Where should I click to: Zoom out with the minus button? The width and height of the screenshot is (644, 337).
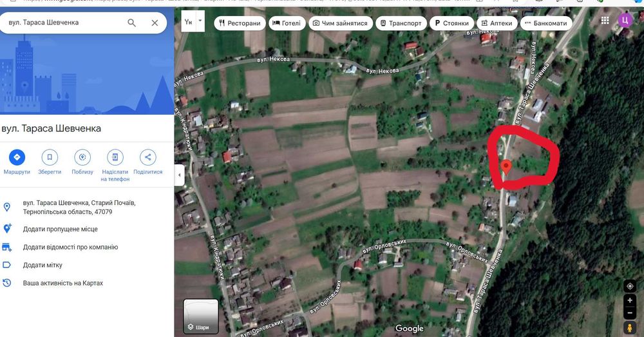[x=630, y=313]
